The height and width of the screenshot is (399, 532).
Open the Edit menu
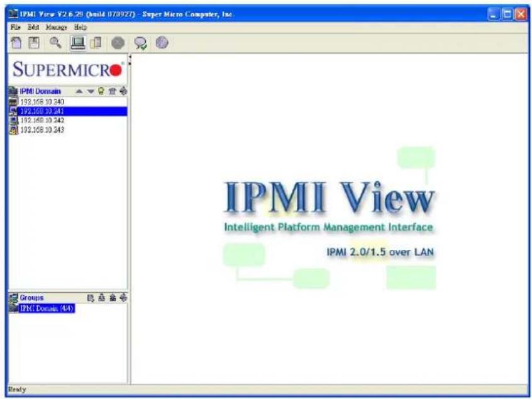33,27
